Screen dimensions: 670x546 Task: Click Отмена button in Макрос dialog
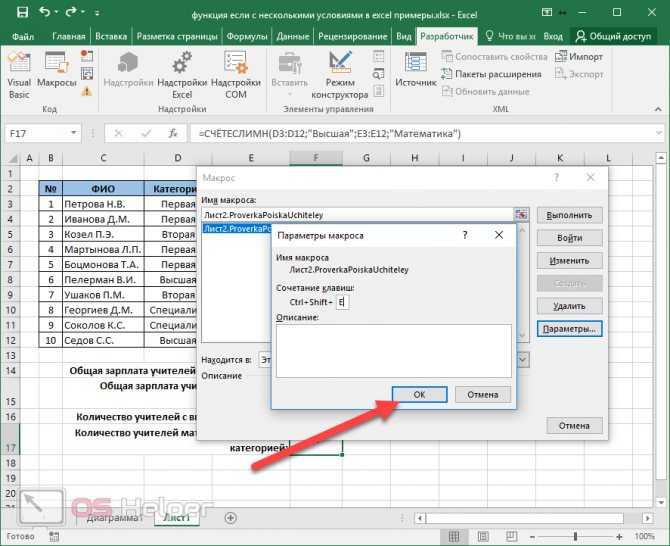[x=574, y=426]
